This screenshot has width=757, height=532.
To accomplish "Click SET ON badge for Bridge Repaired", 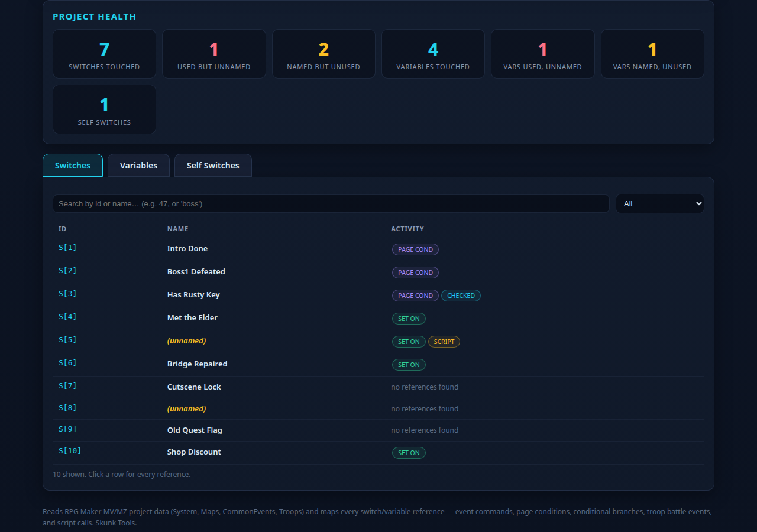I will point(409,365).
